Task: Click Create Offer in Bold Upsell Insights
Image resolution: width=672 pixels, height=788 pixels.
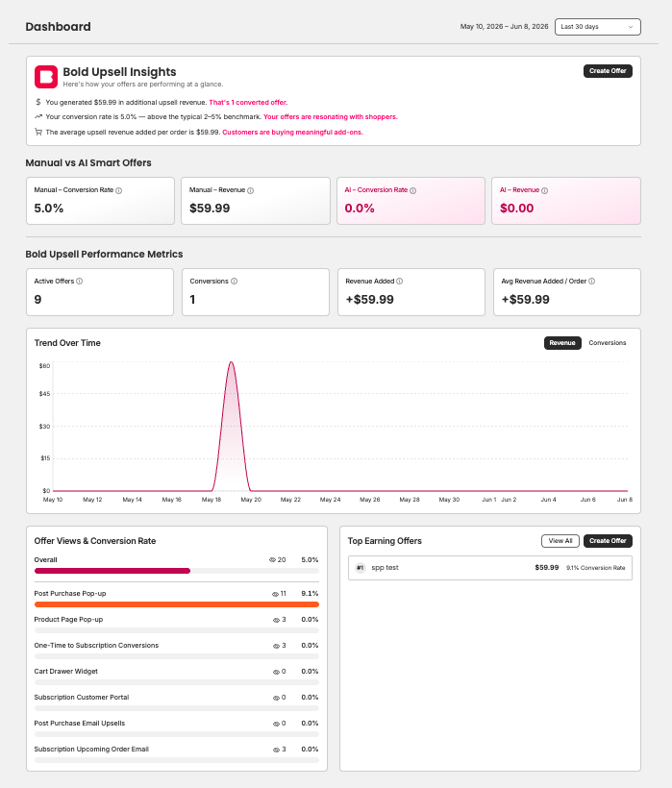Action: [608, 71]
